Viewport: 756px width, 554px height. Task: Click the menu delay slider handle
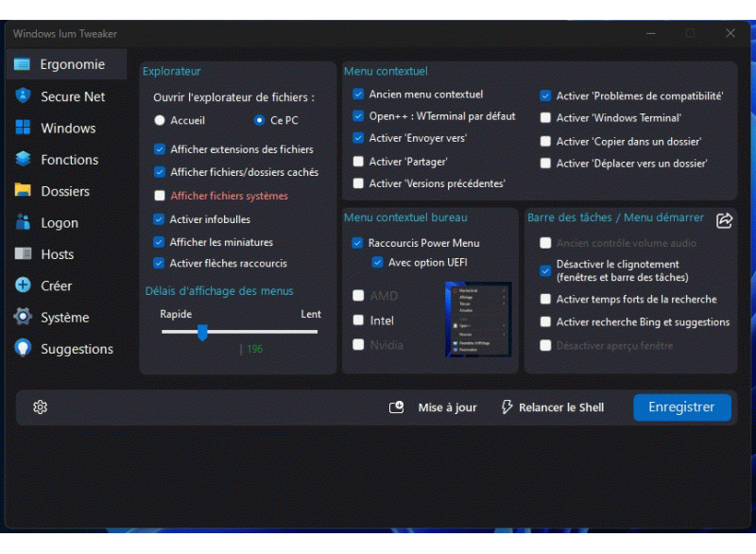pyautogui.click(x=202, y=332)
